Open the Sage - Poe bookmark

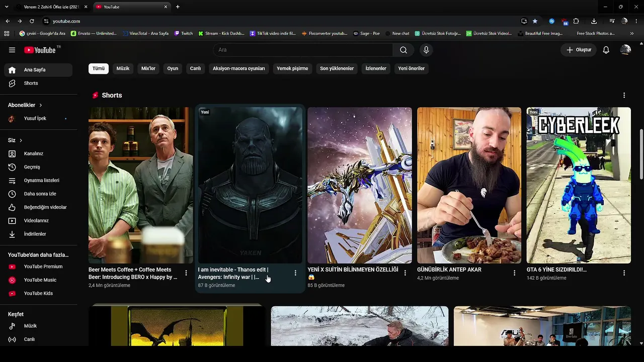(x=366, y=33)
